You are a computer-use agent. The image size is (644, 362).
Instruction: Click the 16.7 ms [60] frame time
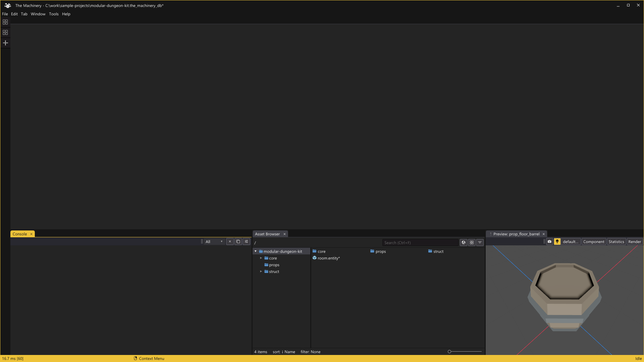pos(13,358)
